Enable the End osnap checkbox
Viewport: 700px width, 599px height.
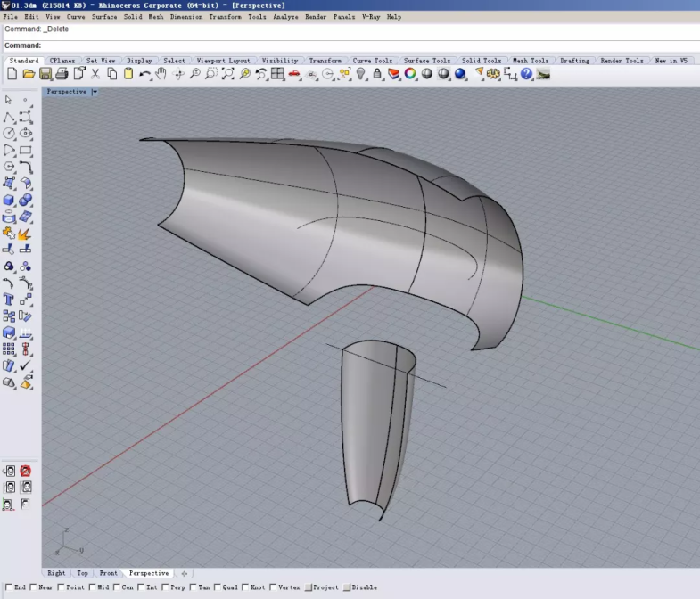(9, 587)
